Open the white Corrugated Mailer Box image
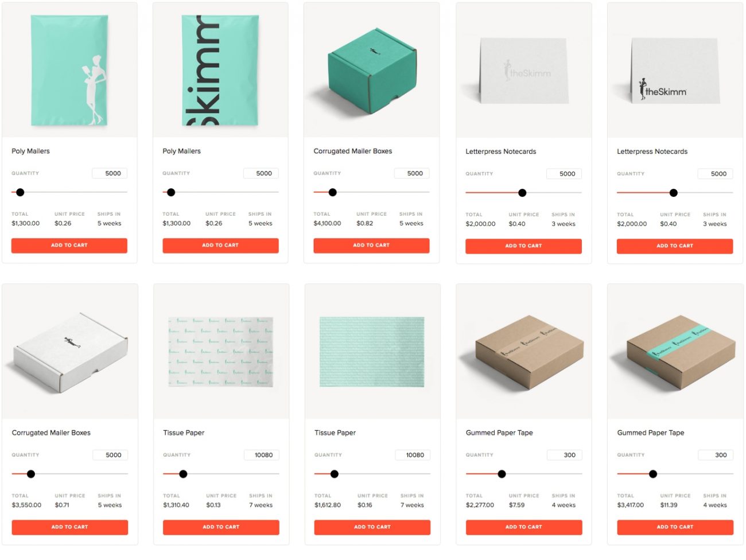 (70, 351)
